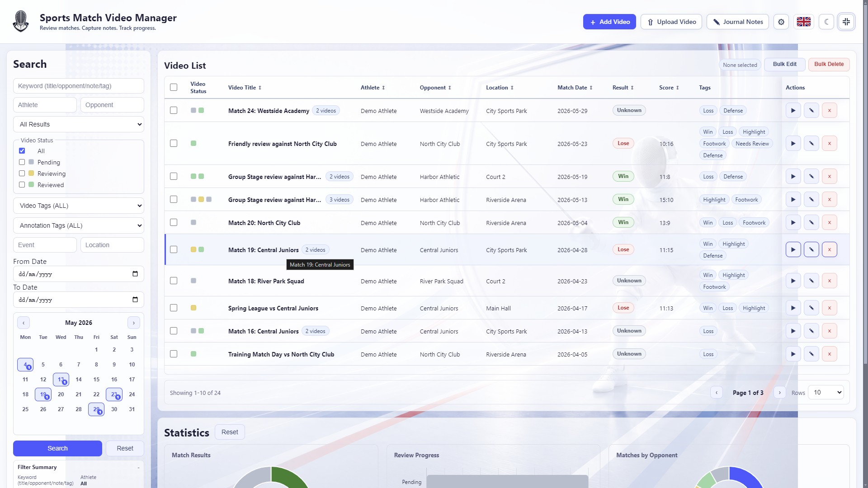Open the Rows per page dropdown

(826, 393)
